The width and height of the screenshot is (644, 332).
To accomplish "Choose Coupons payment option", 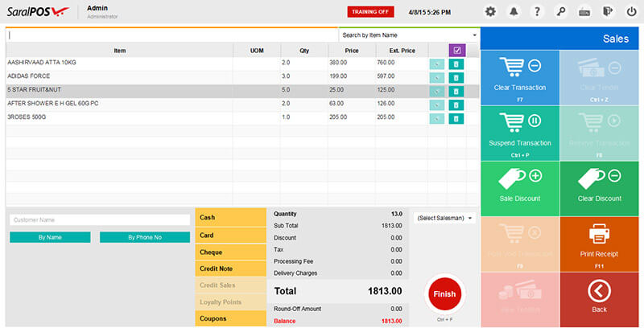I will point(230,319).
